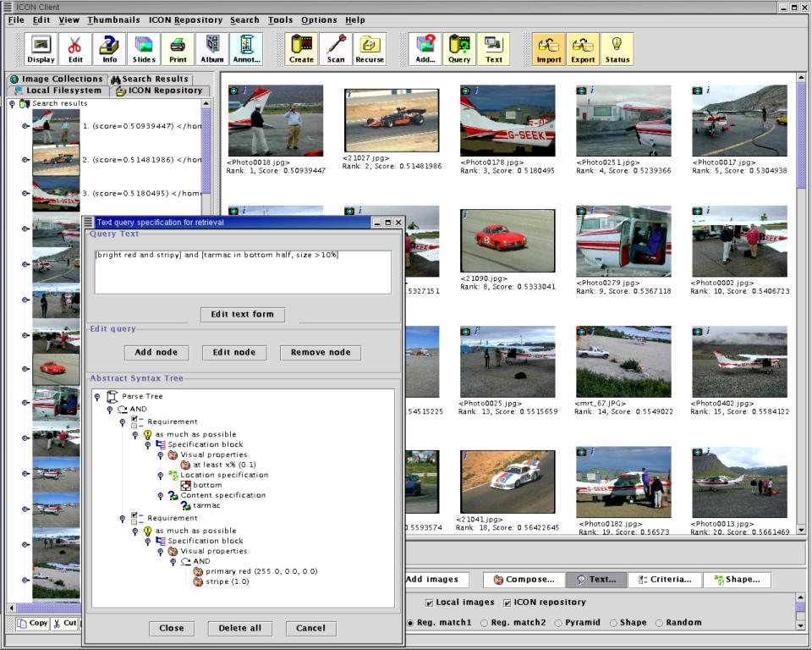Open the Status lightbulb icon
This screenshot has width=812, height=650.
(617, 49)
